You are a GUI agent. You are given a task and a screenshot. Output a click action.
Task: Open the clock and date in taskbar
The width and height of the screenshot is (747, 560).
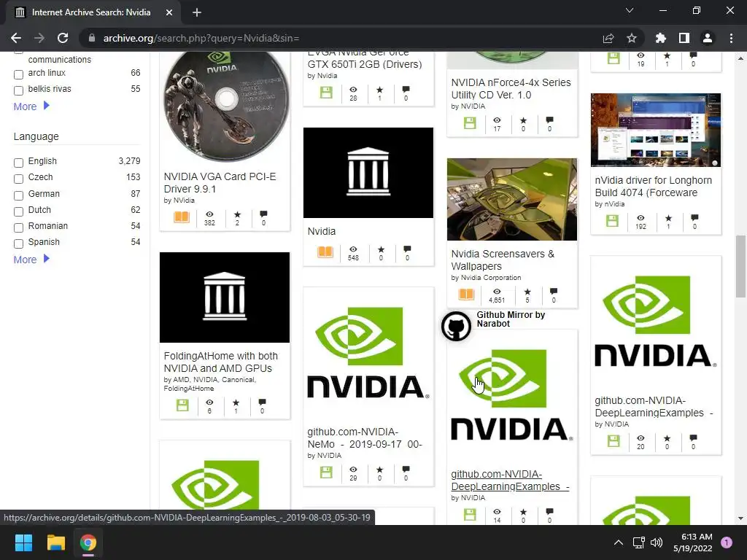[x=693, y=542]
